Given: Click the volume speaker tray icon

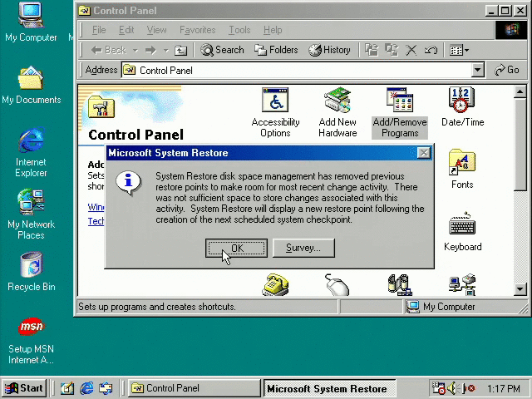Looking at the screenshot, I should (x=452, y=388).
